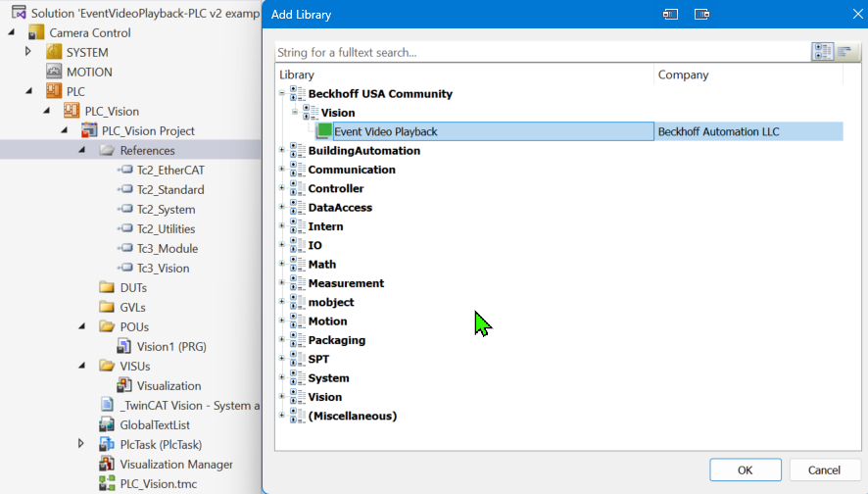Click the Company column header
Viewport: 868px width, 494px height.
(683, 74)
